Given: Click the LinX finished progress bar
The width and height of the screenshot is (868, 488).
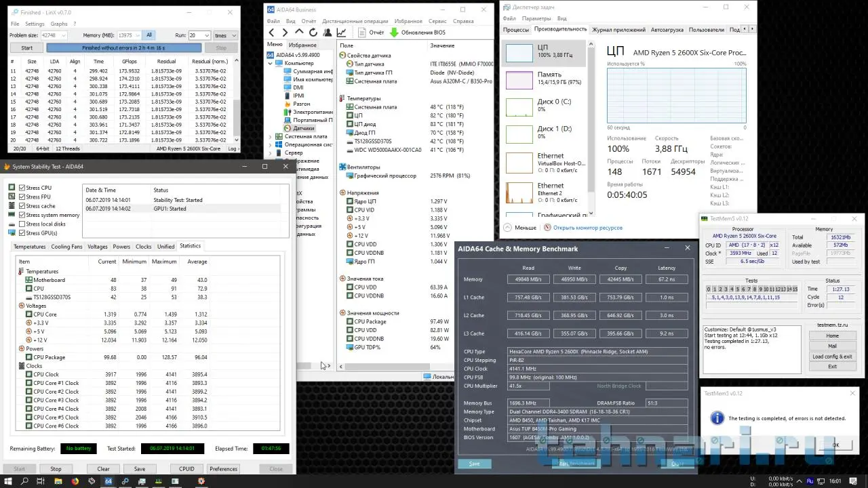Looking at the screenshot, I should point(123,48).
